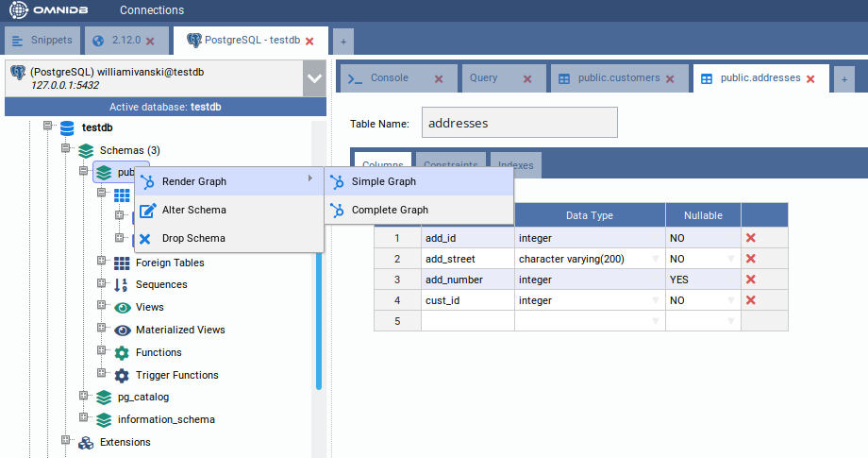Click the Functions gear icon in tree

(122, 352)
